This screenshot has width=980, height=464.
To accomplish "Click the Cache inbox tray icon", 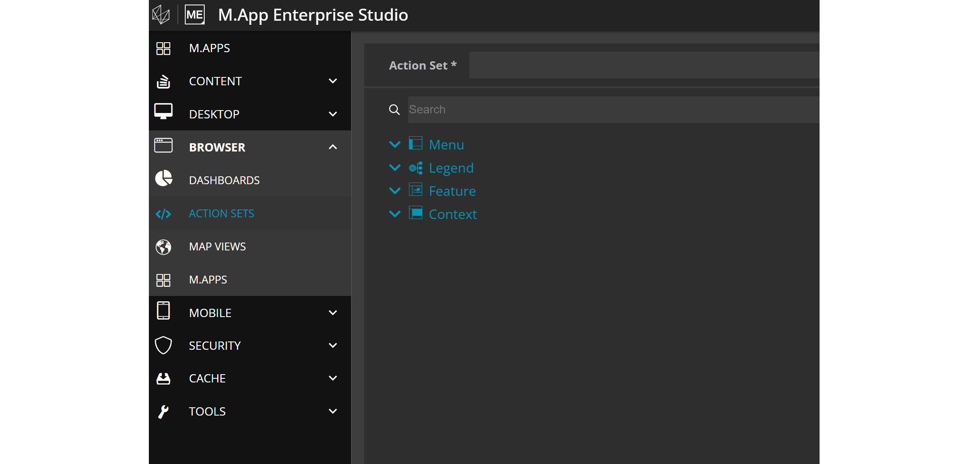I will (163, 378).
